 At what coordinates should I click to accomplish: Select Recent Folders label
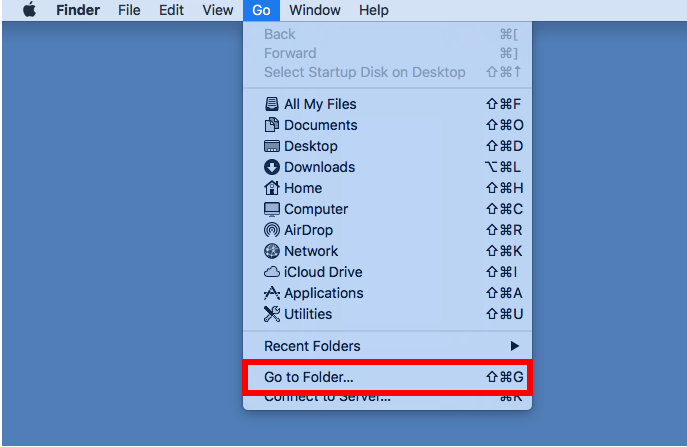[312, 346]
